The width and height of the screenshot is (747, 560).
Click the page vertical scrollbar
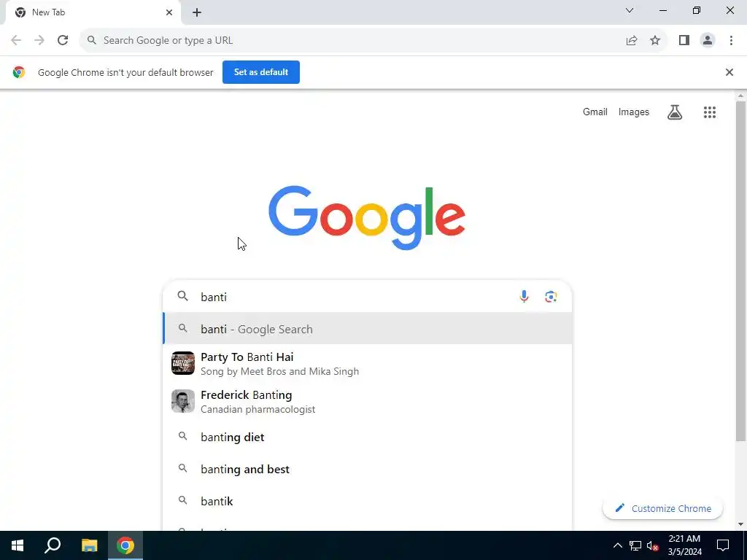point(740,271)
